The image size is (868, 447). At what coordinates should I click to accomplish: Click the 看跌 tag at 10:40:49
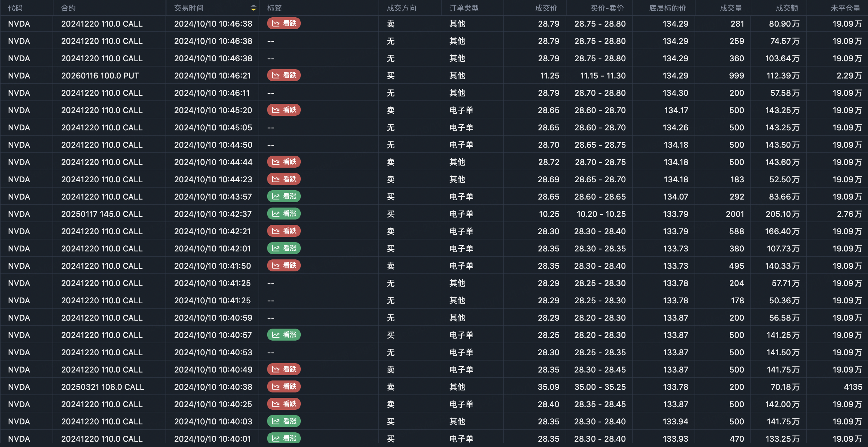[x=284, y=370]
